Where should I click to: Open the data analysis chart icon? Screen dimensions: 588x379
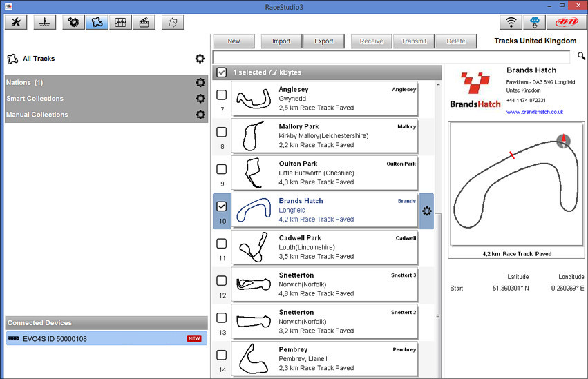tap(120, 23)
